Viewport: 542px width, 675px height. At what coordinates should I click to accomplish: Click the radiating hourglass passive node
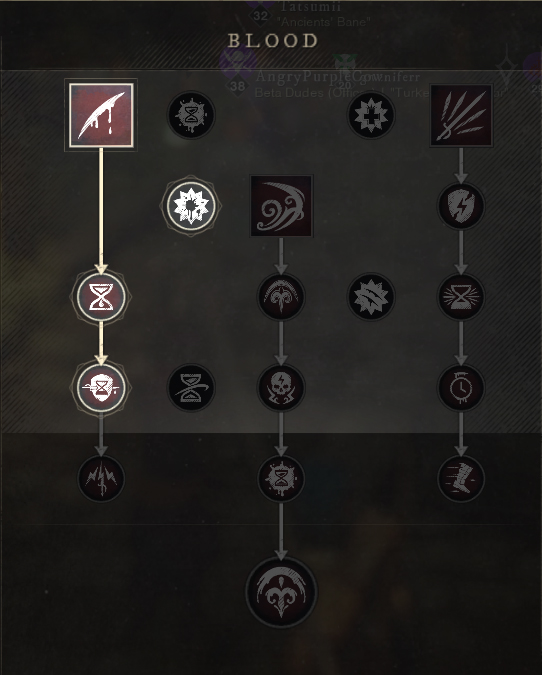[x=461, y=297]
